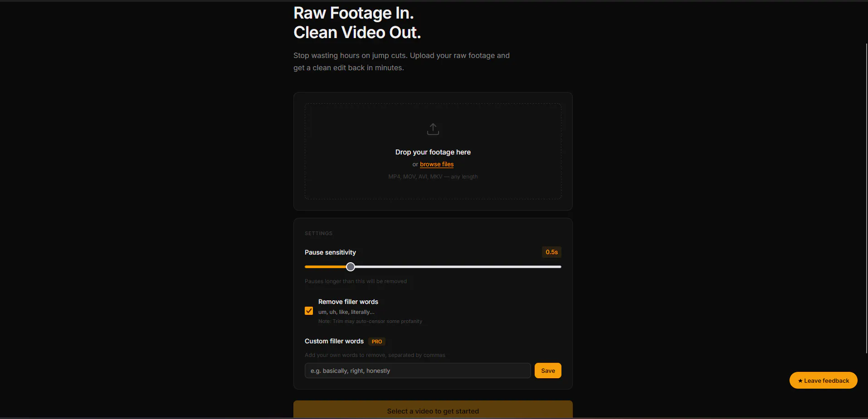
Task: Open the browse files link
Action: click(437, 164)
